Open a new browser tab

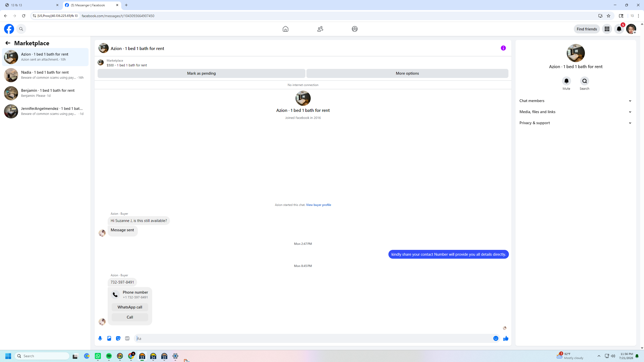coord(126,5)
